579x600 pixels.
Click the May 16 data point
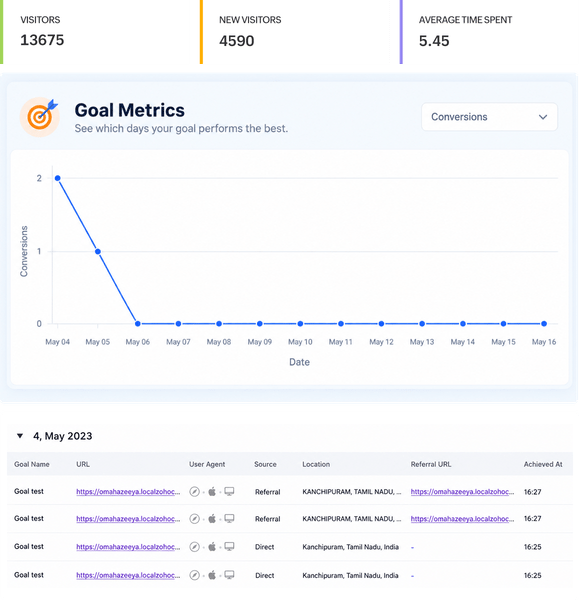point(544,324)
